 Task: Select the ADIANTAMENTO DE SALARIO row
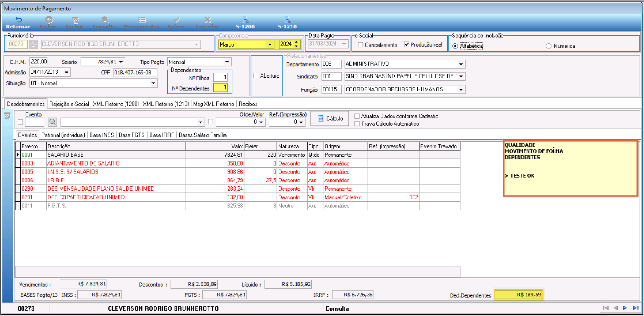coord(237,163)
